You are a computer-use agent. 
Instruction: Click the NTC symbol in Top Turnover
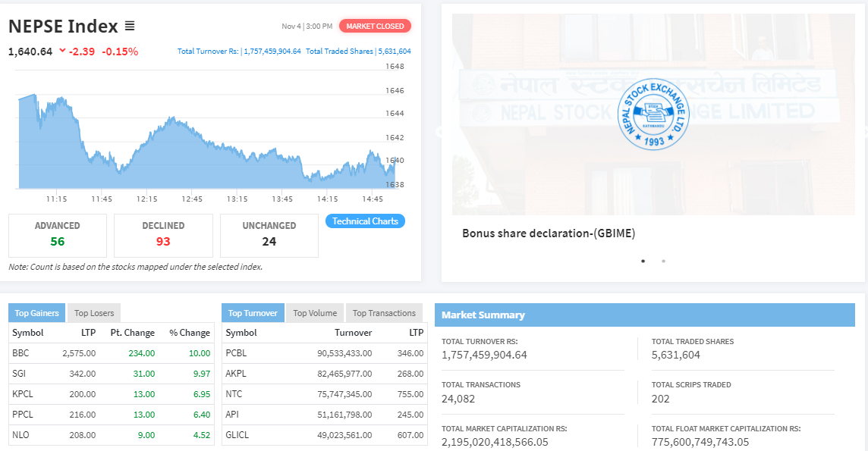coord(234,394)
